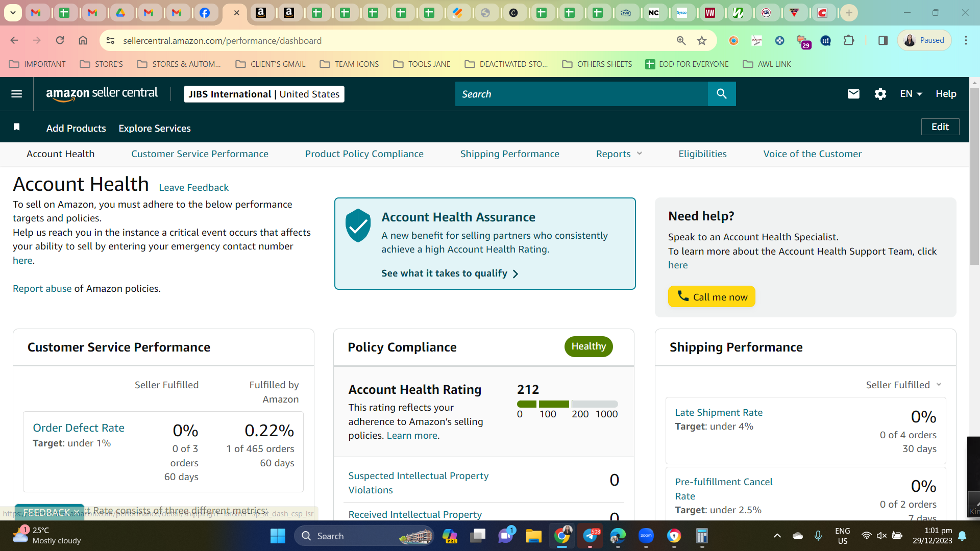The image size is (980, 551).
Task: Open the JIBS International account switcher
Action: (x=264, y=94)
